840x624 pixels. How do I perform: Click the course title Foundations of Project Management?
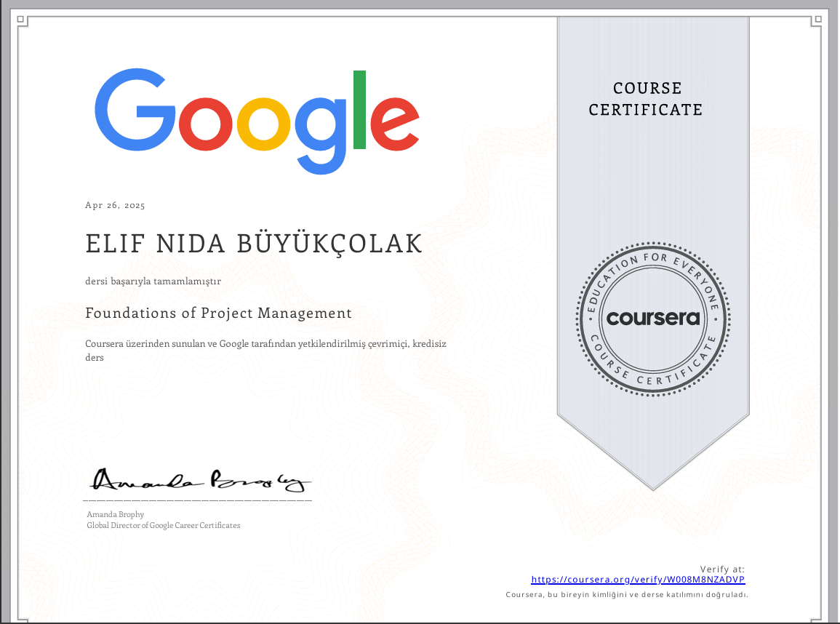pyautogui.click(x=218, y=313)
